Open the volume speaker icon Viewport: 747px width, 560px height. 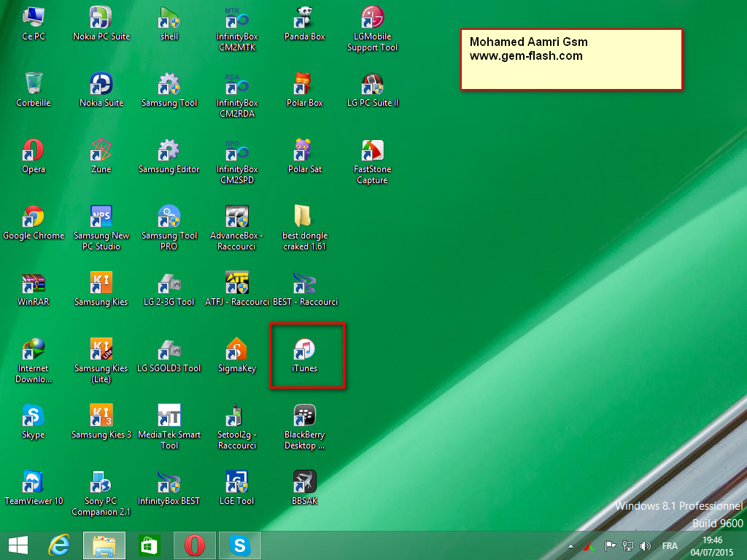646,545
